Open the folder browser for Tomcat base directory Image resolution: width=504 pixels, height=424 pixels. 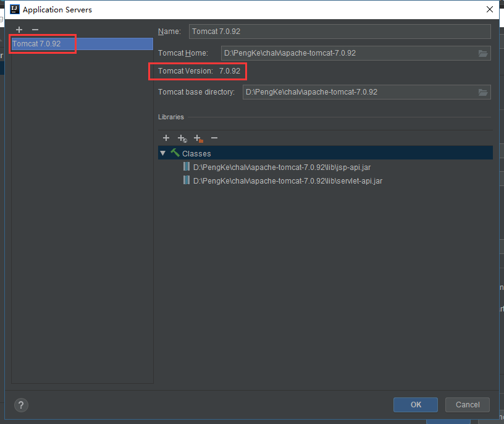tap(483, 92)
